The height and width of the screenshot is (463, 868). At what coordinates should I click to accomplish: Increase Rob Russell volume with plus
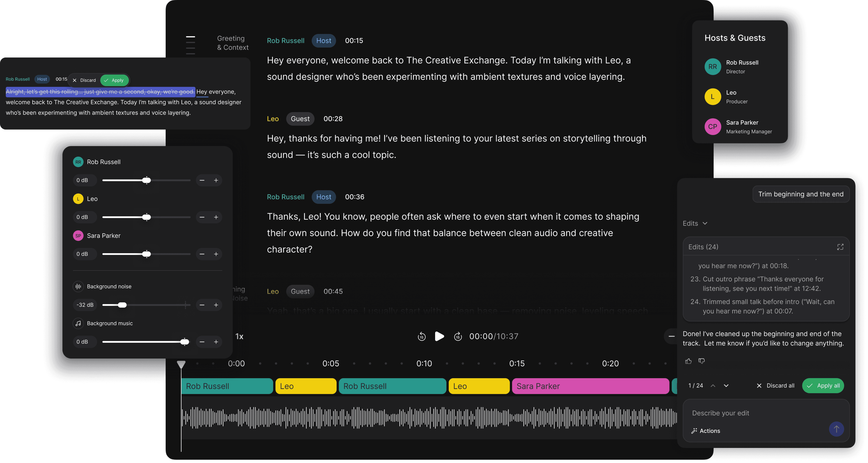[x=216, y=180]
